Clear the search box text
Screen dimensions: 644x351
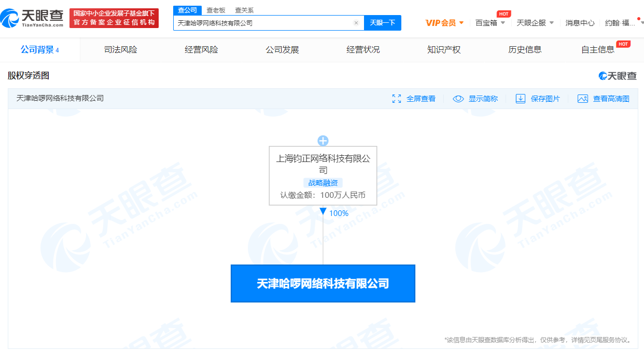click(x=356, y=23)
